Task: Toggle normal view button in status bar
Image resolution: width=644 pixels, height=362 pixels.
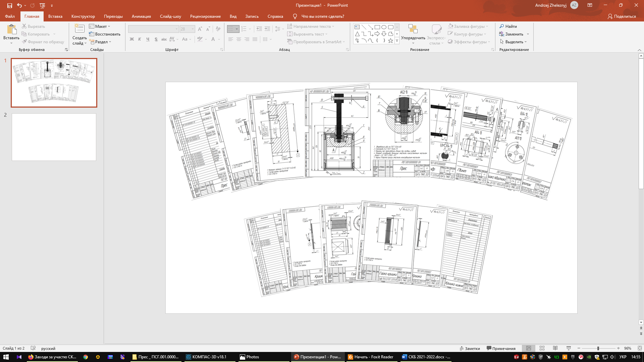Action: [x=529, y=348]
